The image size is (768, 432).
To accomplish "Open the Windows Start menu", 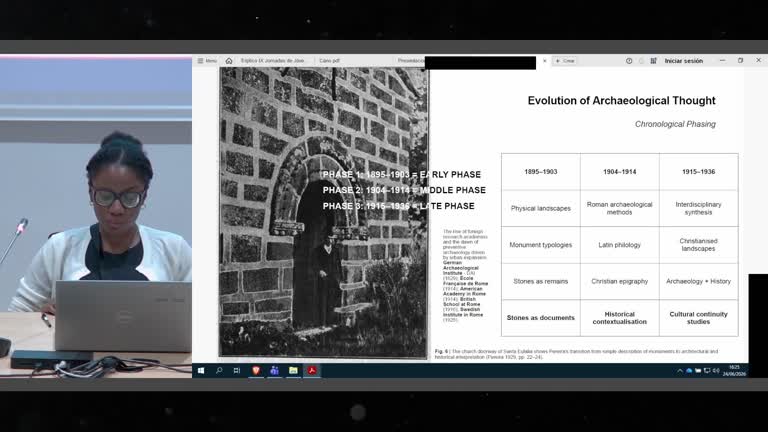I will pyautogui.click(x=201, y=371).
